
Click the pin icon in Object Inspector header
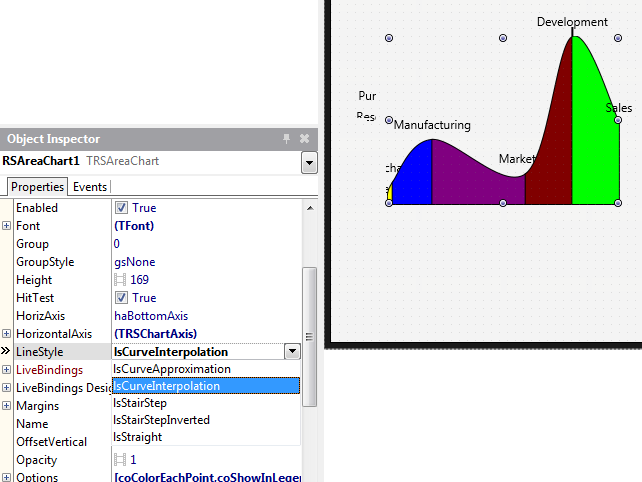(x=286, y=139)
